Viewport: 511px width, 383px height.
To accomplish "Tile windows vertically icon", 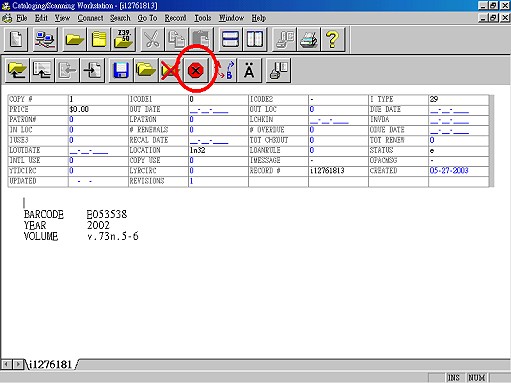I will click(255, 39).
